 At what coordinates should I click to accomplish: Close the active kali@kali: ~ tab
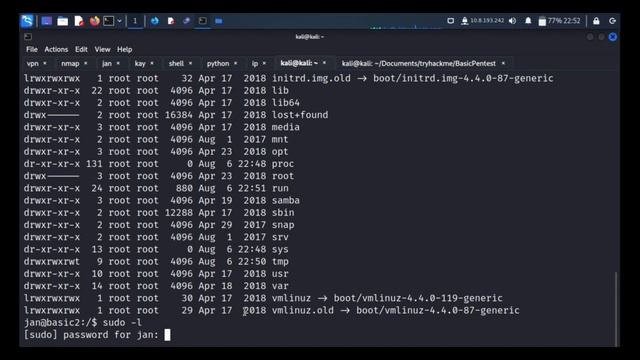[x=324, y=63]
